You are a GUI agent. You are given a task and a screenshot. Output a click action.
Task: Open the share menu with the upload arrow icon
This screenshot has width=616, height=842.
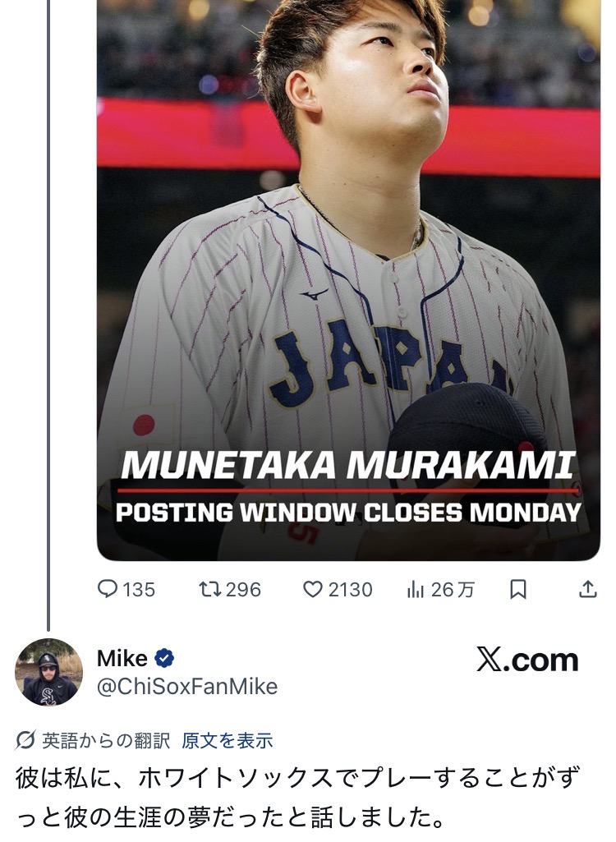(x=587, y=589)
